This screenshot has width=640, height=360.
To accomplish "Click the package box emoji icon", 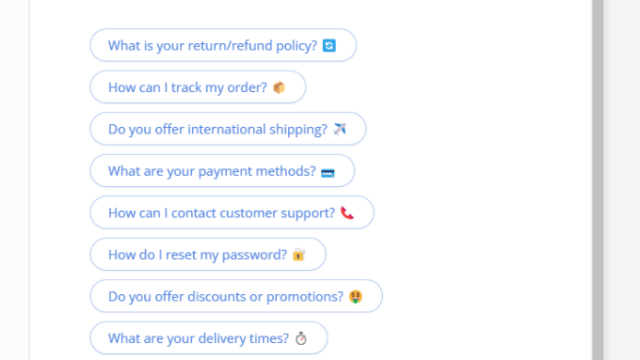I will click(x=279, y=87).
